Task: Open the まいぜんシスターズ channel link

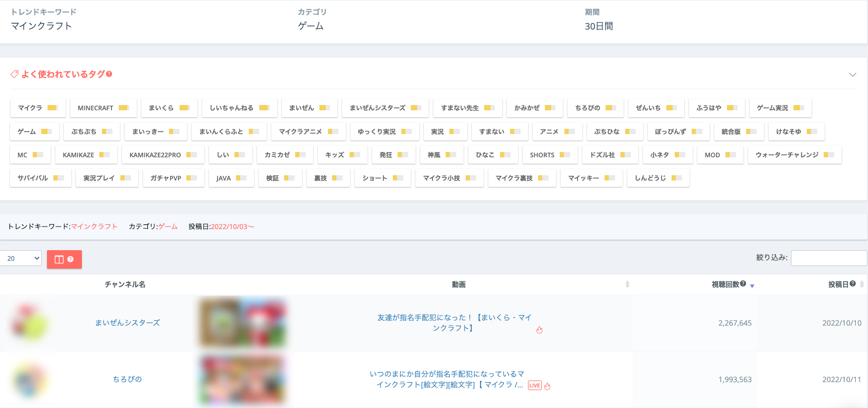Action: (x=127, y=323)
